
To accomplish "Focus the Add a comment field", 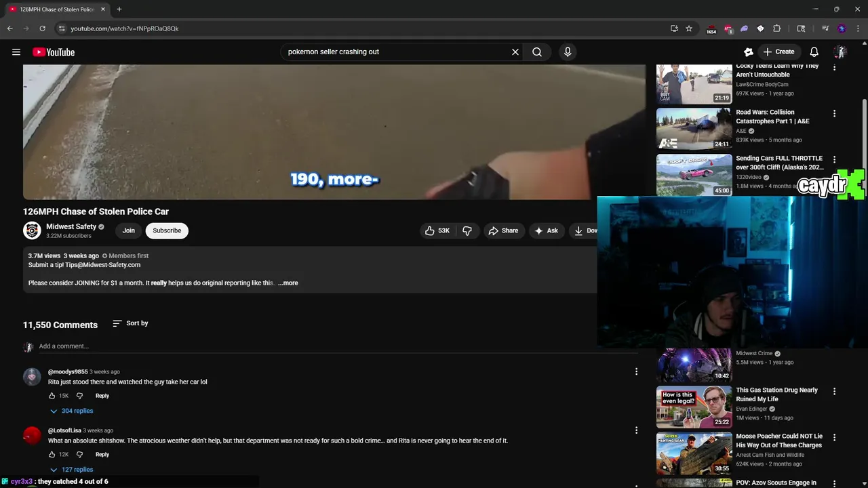I will click(x=338, y=346).
